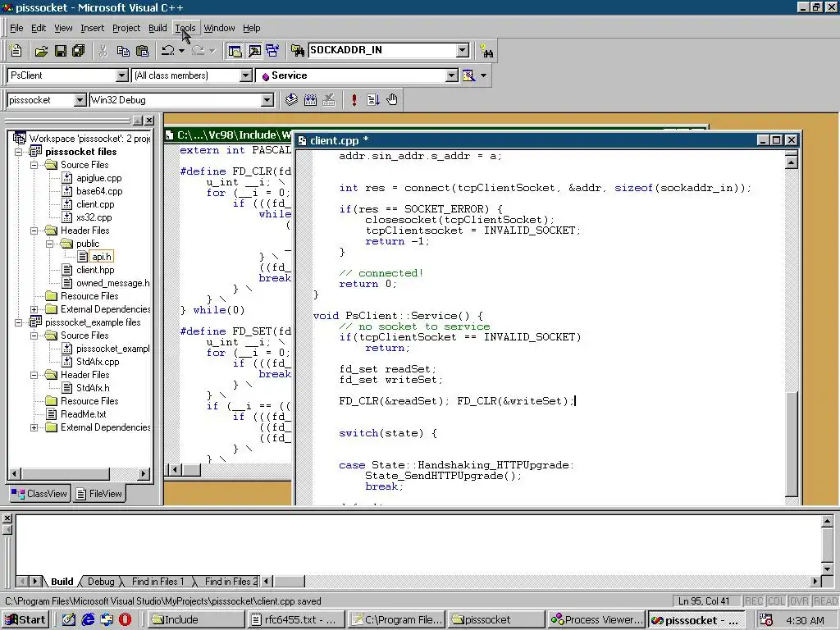Select client.hpp in the file tree

[95, 270]
